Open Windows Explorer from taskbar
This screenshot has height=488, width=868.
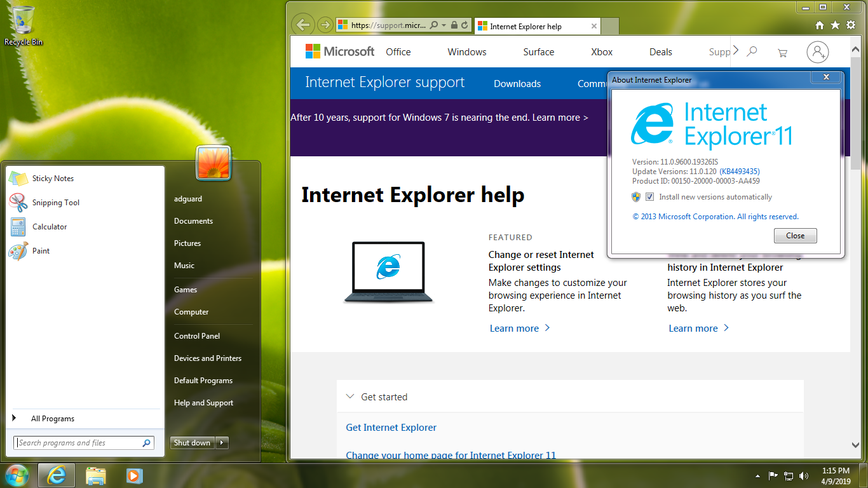pyautogui.click(x=96, y=475)
